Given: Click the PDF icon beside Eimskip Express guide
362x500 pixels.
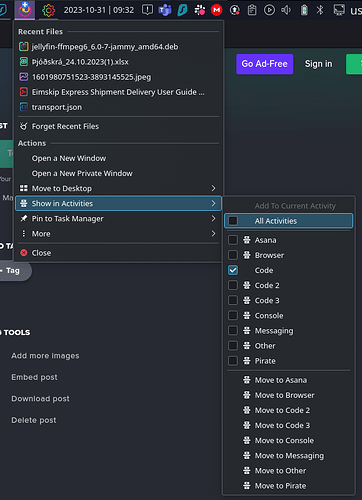Looking at the screenshot, I should pyautogui.click(x=24, y=92).
